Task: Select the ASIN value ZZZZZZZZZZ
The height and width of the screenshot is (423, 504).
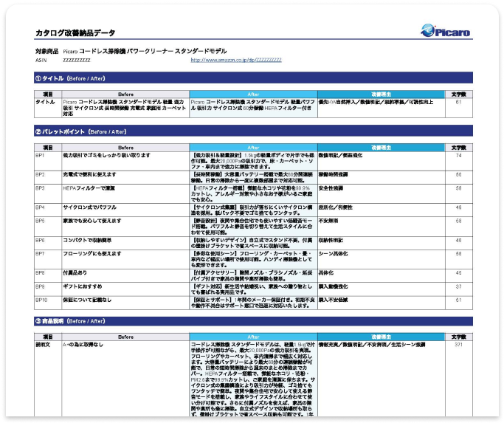Action: click(x=77, y=60)
